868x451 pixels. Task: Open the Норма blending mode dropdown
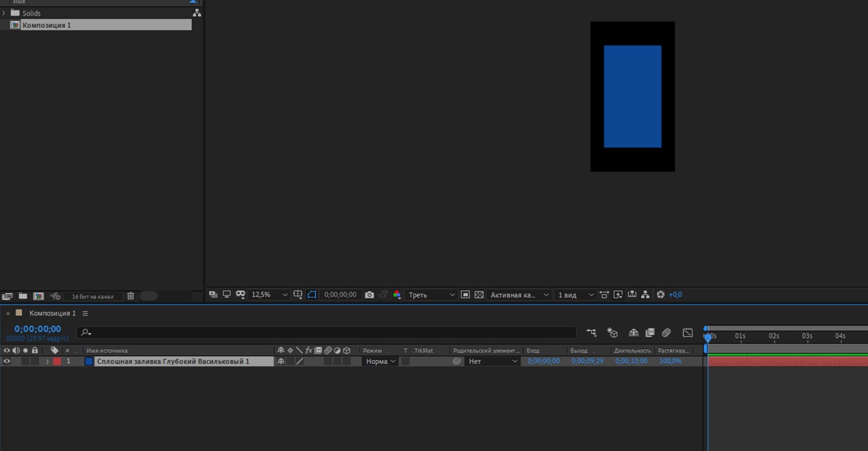coord(380,361)
